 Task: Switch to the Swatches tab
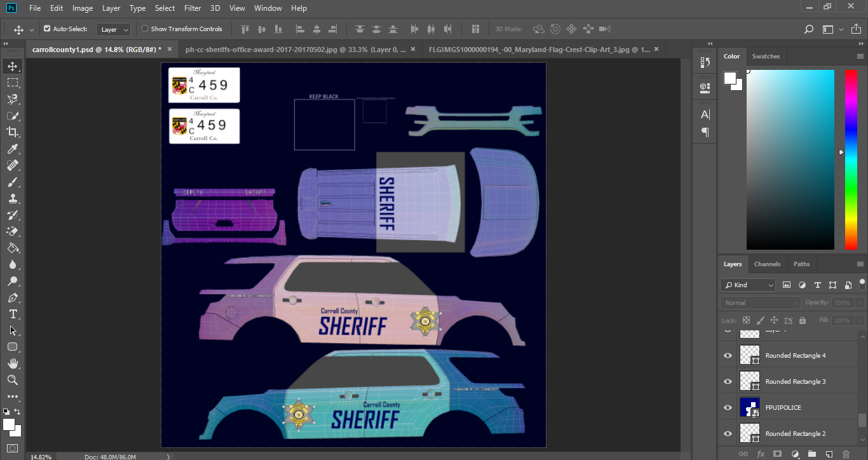point(766,56)
